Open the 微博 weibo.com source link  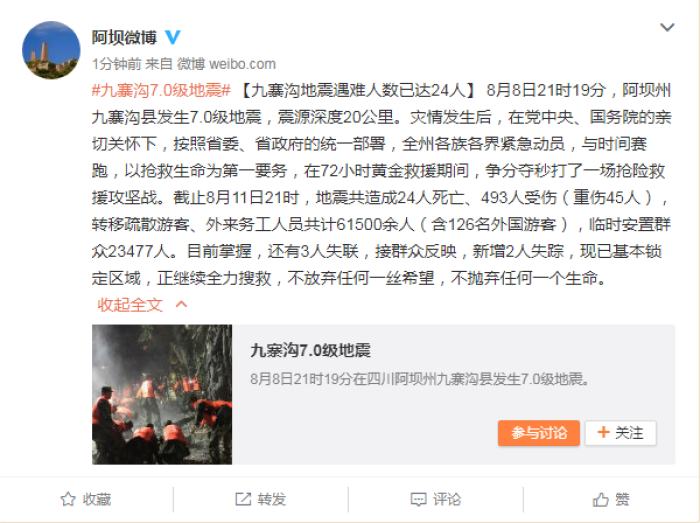[226, 64]
